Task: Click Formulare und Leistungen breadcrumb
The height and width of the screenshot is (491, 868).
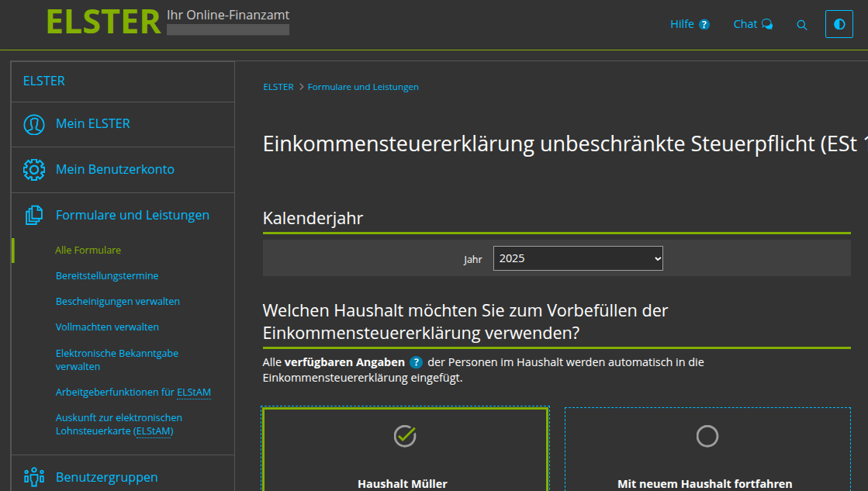Action: click(363, 87)
